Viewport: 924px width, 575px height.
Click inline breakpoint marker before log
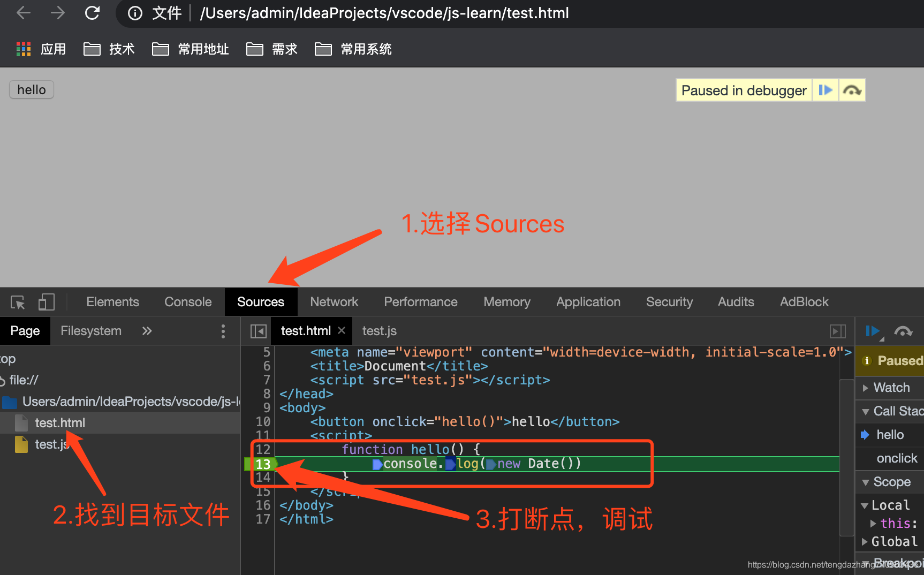tap(450, 464)
